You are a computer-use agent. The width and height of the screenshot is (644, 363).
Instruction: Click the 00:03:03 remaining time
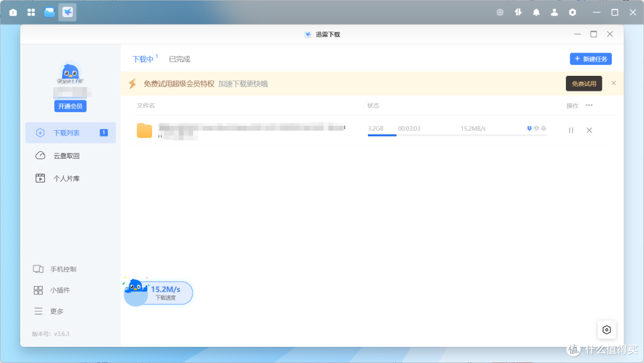tap(409, 129)
